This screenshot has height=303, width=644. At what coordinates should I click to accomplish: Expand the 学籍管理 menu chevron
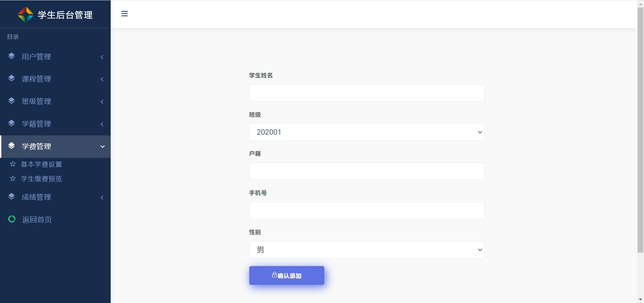pyautogui.click(x=102, y=124)
